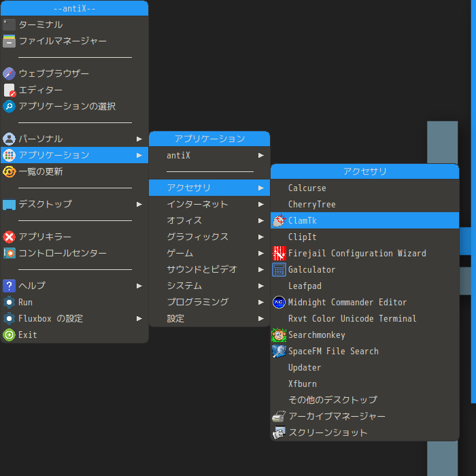Click the Archive Manager (アーカイブマネージャー) icon
The width and height of the screenshot is (476, 476).
click(279, 416)
